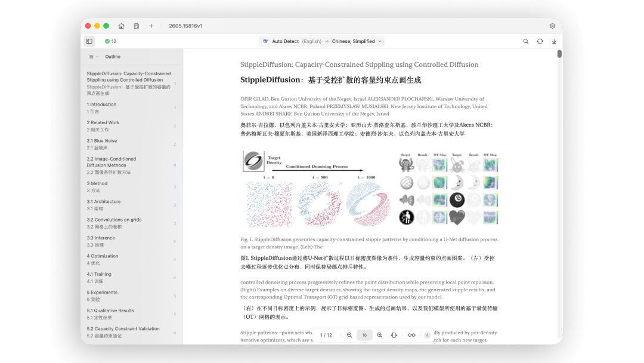The width and height of the screenshot is (644, 363).
Task: Click the English paper title heading
Action: point(360,64)
